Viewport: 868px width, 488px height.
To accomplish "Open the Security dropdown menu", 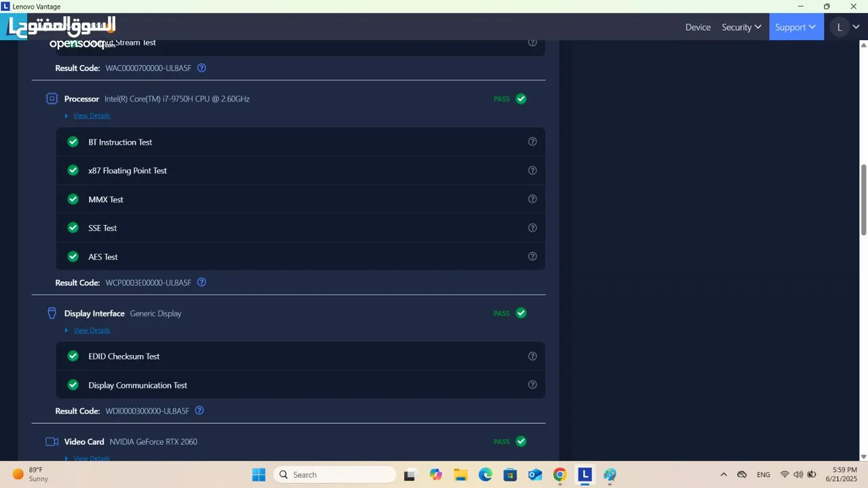I will pos(741,27).
